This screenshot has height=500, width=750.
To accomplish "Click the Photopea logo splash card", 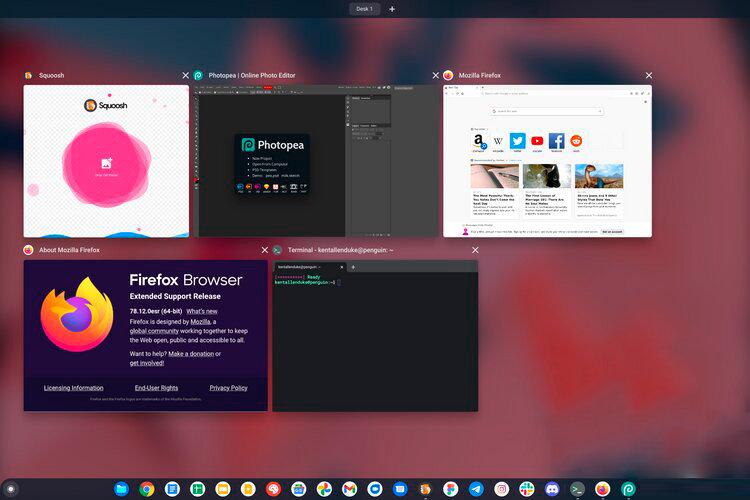I will tap(273, 164).
